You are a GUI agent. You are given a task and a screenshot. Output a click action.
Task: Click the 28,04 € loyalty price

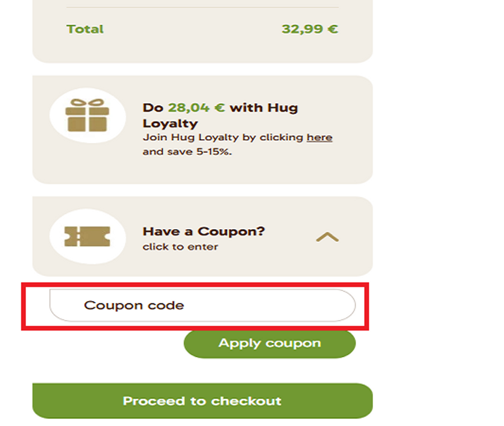197,108
